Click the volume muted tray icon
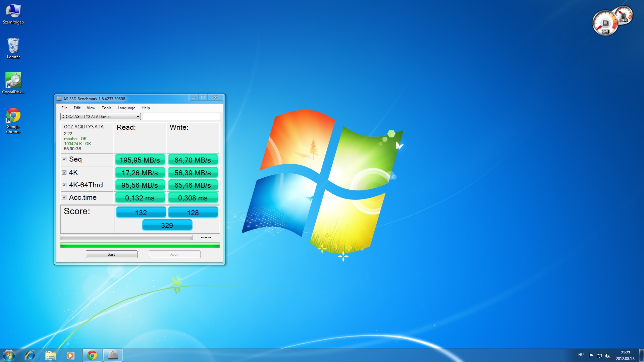Viewport: 644px width, 362px height. tap(607, 356)
